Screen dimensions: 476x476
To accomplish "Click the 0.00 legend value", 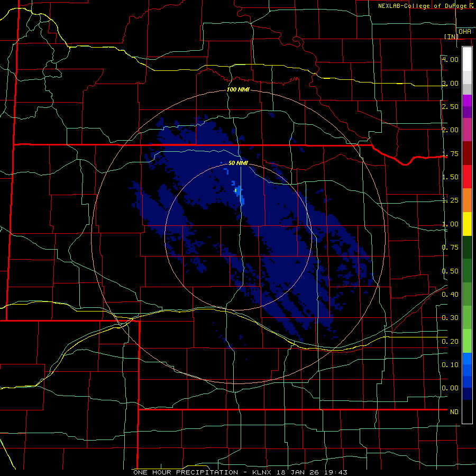I will (x=450, y=388).
